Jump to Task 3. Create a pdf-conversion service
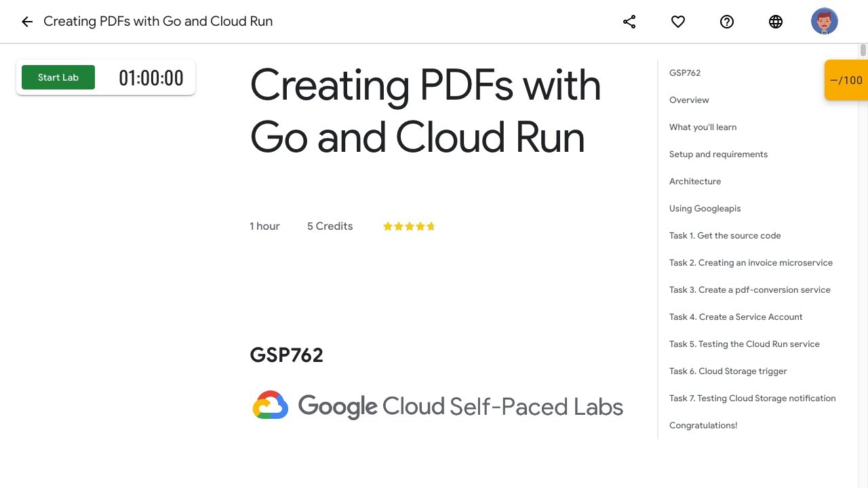Viewport: 868px width, 488px height. click(749, 289)
